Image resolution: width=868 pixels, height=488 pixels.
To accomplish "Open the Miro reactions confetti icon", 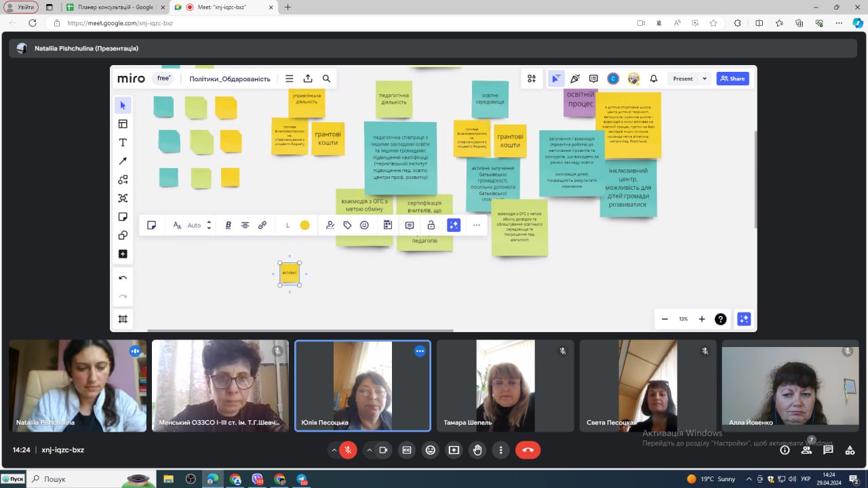I will 574,79.
